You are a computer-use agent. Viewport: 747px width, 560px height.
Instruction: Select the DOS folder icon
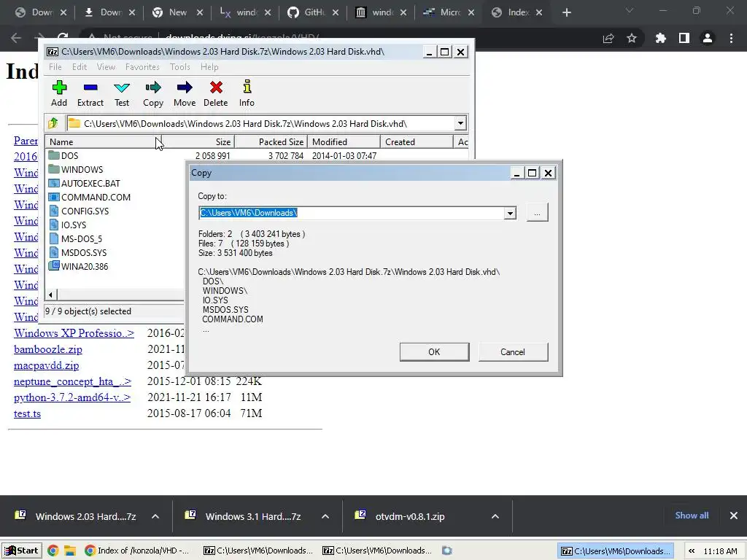click(54, 156)
